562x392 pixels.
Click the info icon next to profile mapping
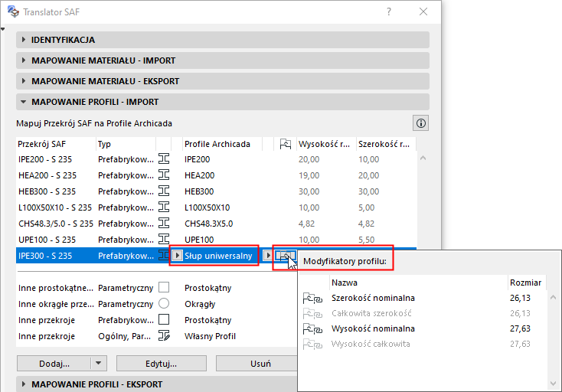coord(421,123)
